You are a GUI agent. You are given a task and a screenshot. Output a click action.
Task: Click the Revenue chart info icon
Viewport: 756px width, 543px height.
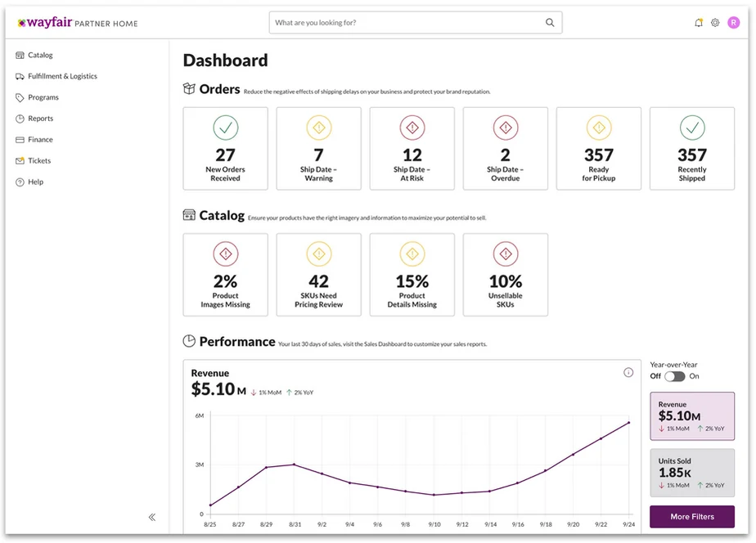[x=628, y=372]
